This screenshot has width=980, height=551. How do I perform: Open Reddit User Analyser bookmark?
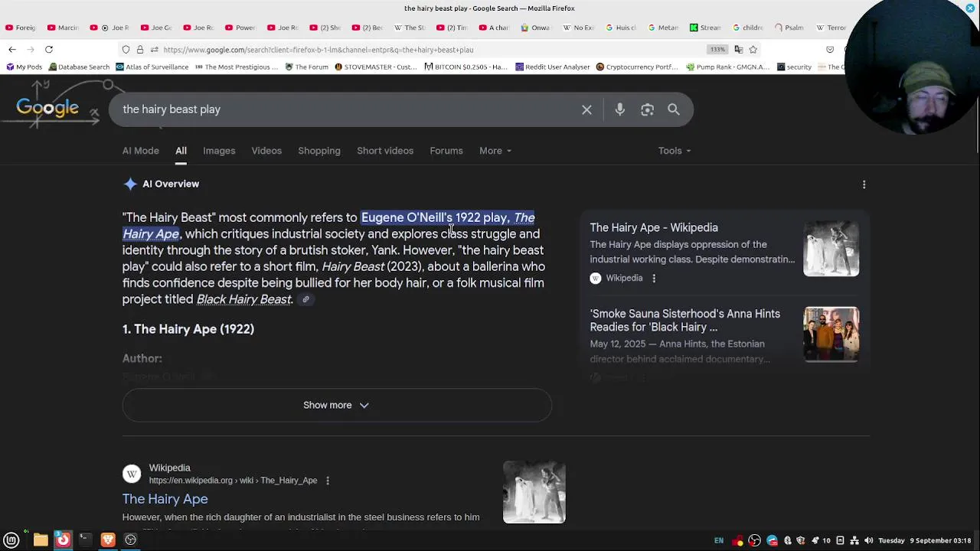552,67
